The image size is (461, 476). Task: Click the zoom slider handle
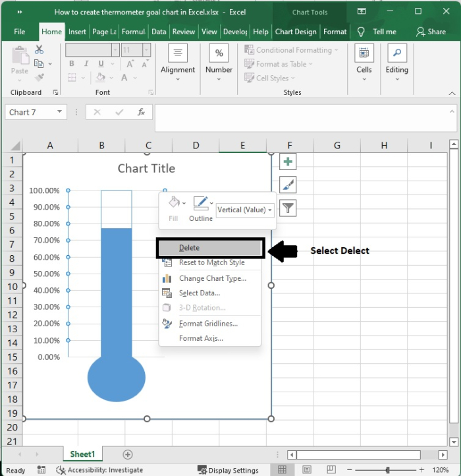(x=387, y=470)
